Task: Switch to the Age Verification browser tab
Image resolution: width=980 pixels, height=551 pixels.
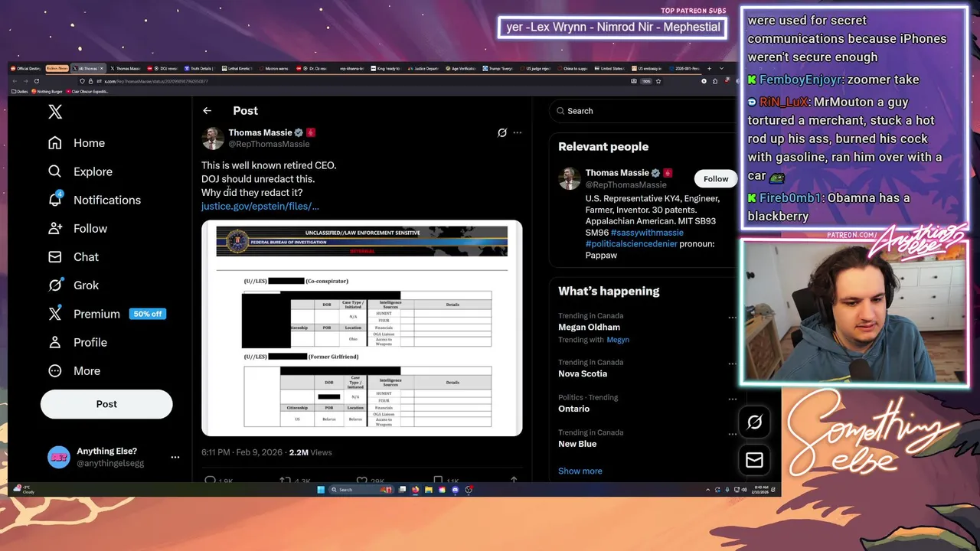Action: pos(461,68)
